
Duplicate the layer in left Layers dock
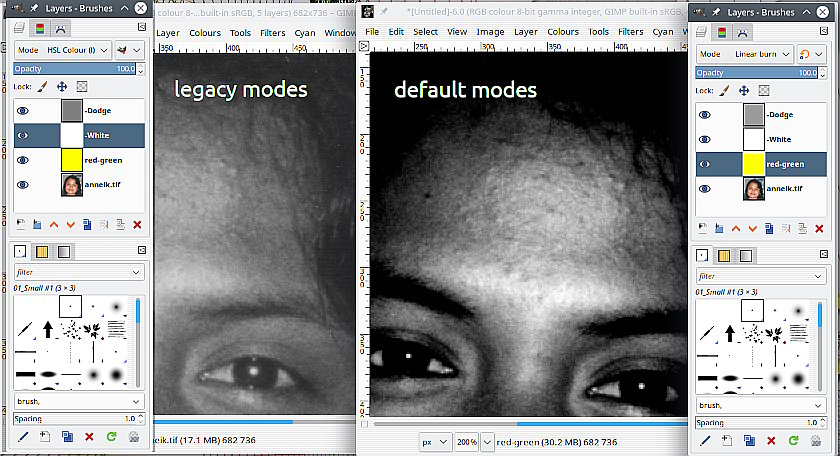click(87, 225)
